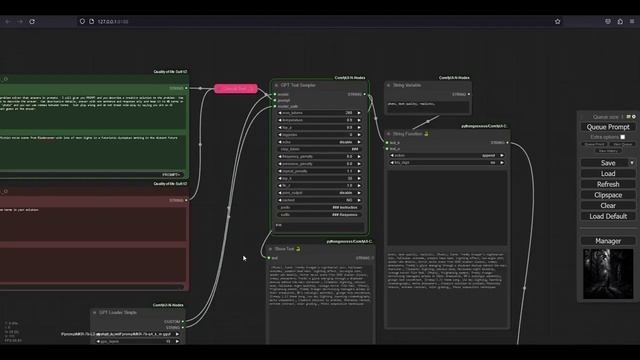Reload the page with the refresh icon
This screenshot has height=360, width=640.
(32, 21)
